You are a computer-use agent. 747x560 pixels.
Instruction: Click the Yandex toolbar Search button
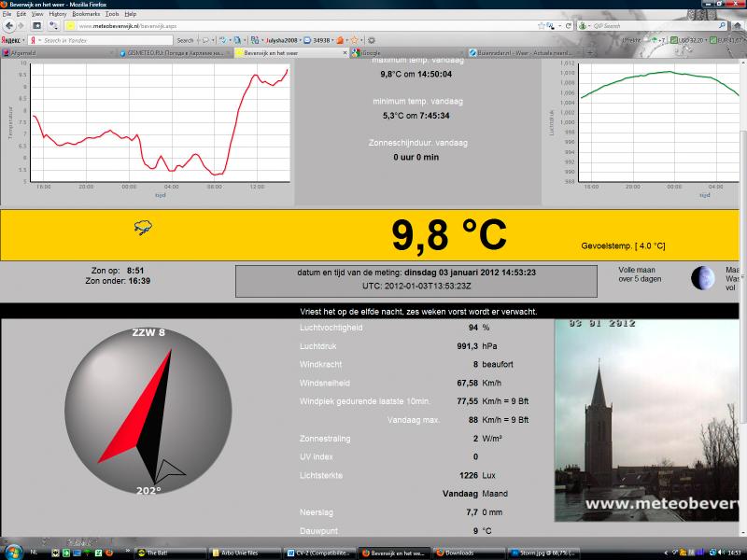pyautogui.click(x=185, y=40)
